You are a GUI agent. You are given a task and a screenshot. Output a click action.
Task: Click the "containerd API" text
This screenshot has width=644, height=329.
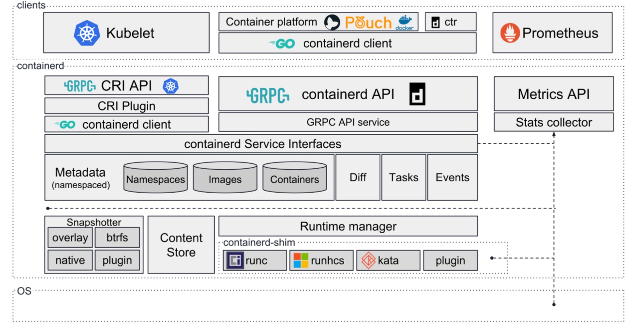click(348, 94)
